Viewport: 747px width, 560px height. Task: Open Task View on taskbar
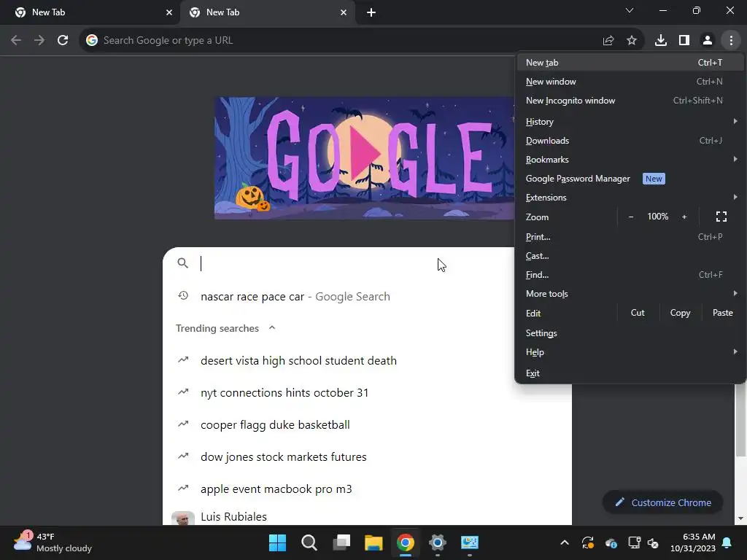(x=341, y=542)
